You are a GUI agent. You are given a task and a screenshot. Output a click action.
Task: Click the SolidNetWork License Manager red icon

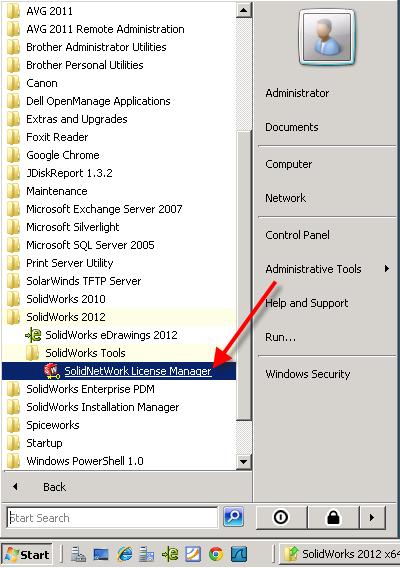pos(51,371)
